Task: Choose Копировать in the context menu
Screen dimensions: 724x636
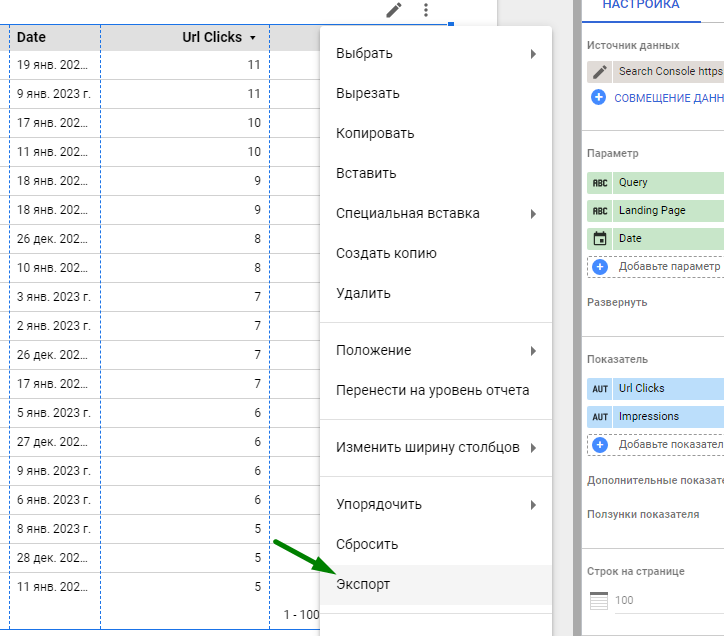Action: pyautogui.click(x=375, y=134)
